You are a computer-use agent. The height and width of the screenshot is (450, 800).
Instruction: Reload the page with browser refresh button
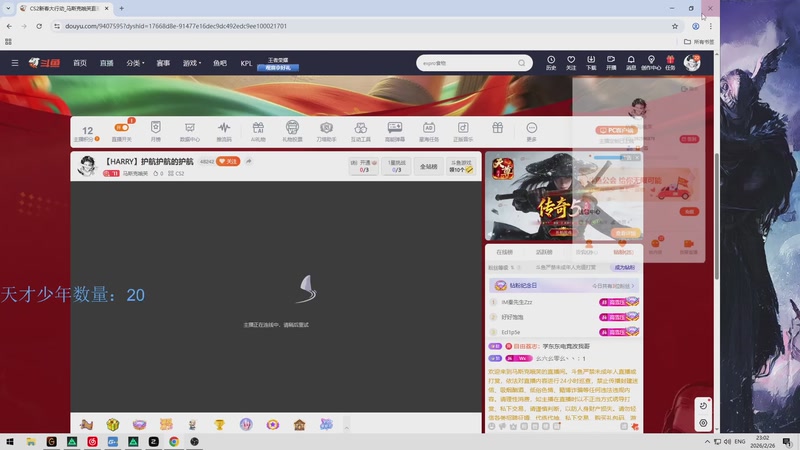(39, 26)
